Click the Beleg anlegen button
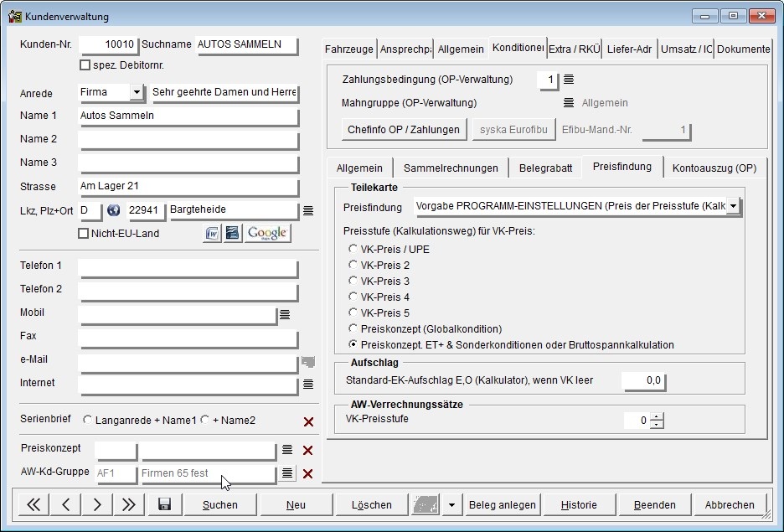 (502, 504)
